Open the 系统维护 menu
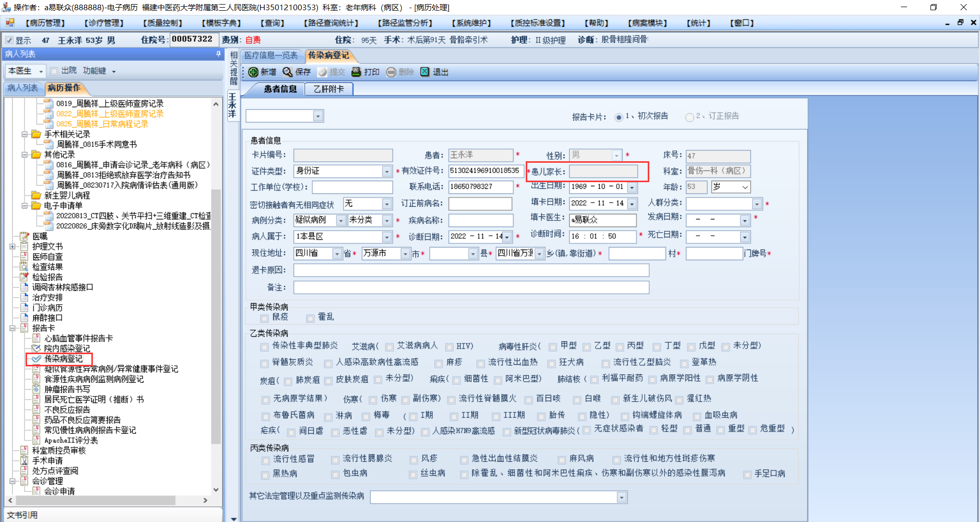980x522 pixels. click(471, 23)
